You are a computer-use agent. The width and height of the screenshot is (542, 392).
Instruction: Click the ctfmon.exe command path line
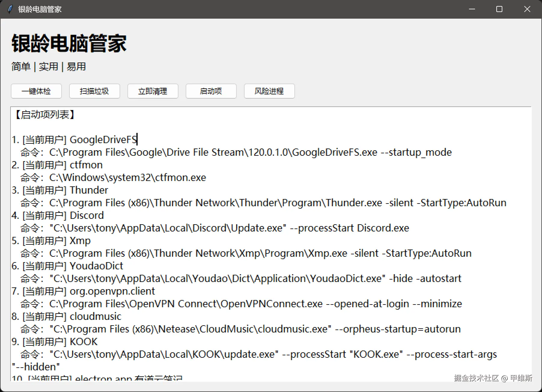point(113,178)
